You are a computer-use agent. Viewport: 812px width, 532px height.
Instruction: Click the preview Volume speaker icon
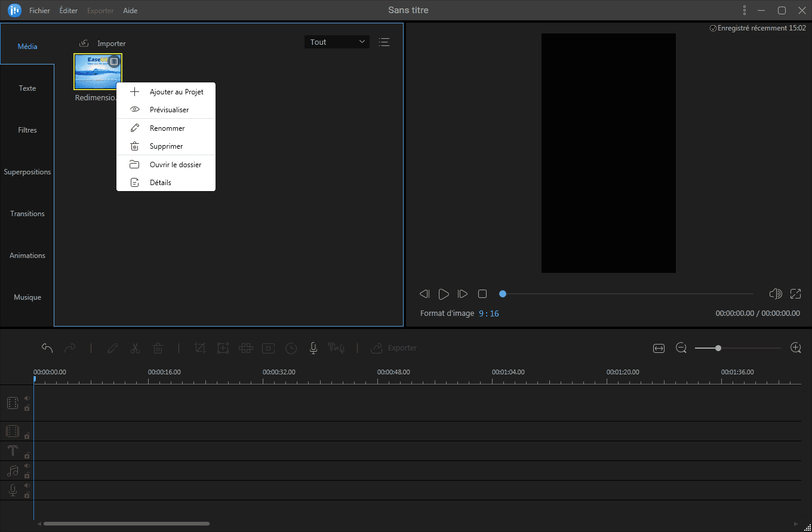tap(776, 294)
